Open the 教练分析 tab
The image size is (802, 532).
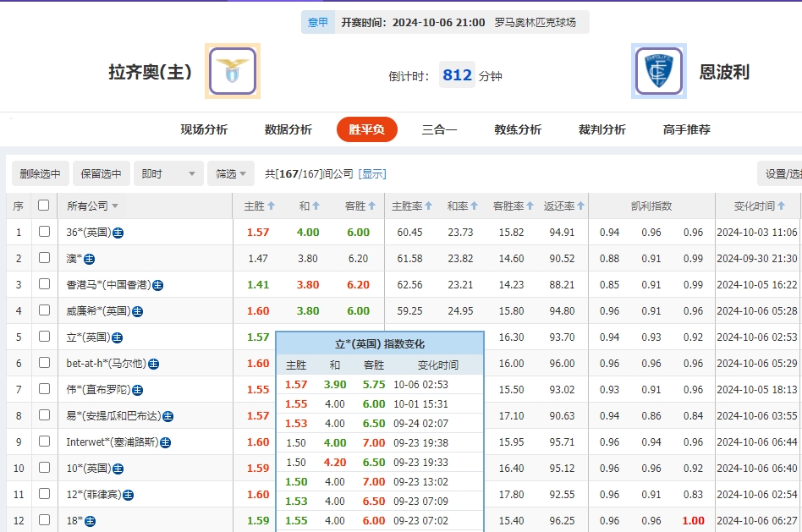tap(517, 129)
